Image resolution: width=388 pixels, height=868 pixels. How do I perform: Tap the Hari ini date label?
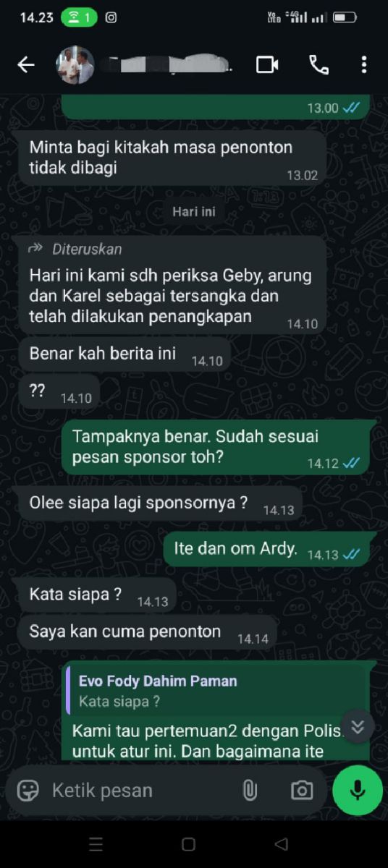(194, 212)
